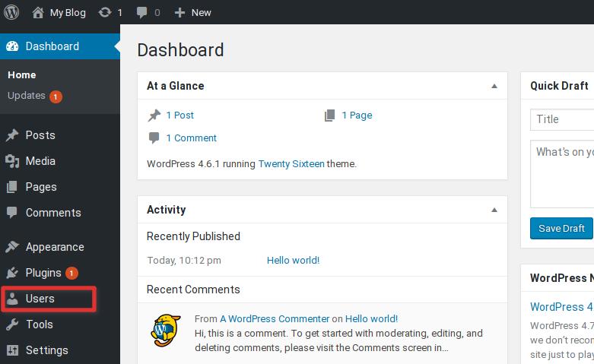This screenshot has height=364, width=594.
Task: Open the updates refresh icon in admin bar
Action: [105, 12]
